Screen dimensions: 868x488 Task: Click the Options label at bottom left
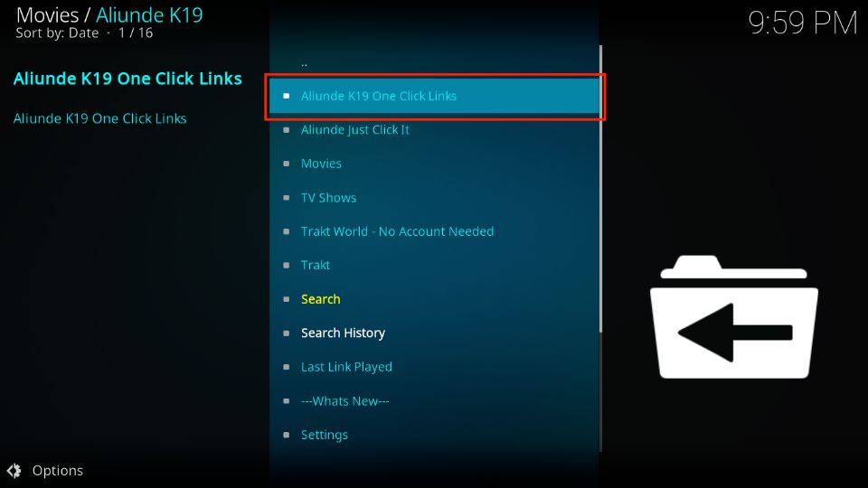pos(58,470)
